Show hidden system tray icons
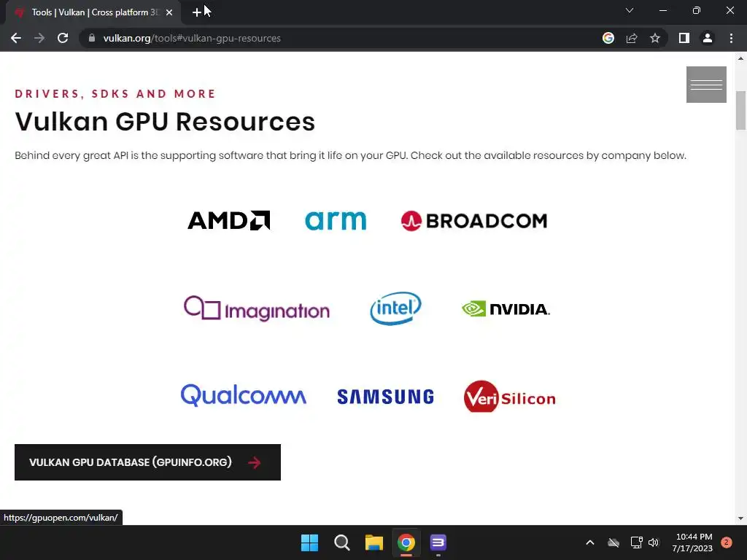 coord(589,542)
